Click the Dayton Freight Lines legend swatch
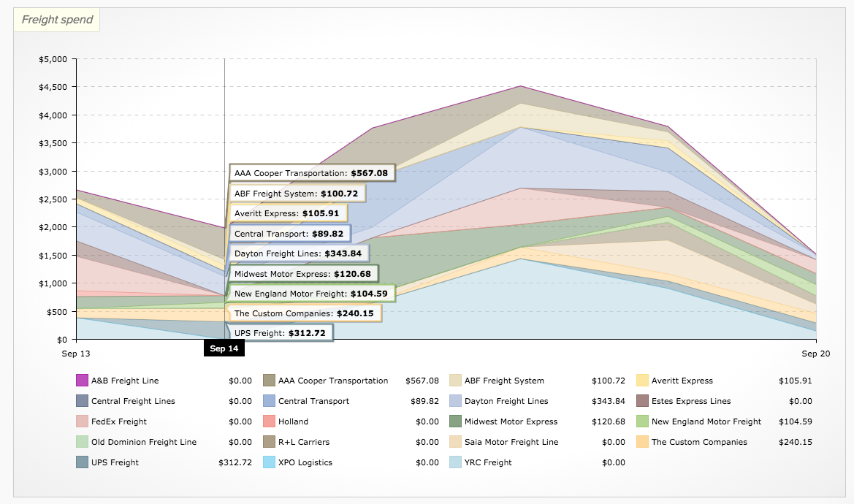Viewport: 854px width, 504px height. 455,401
